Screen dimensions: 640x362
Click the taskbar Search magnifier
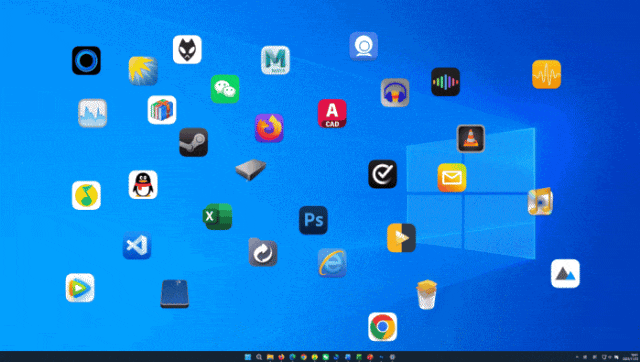click(259, 357)
